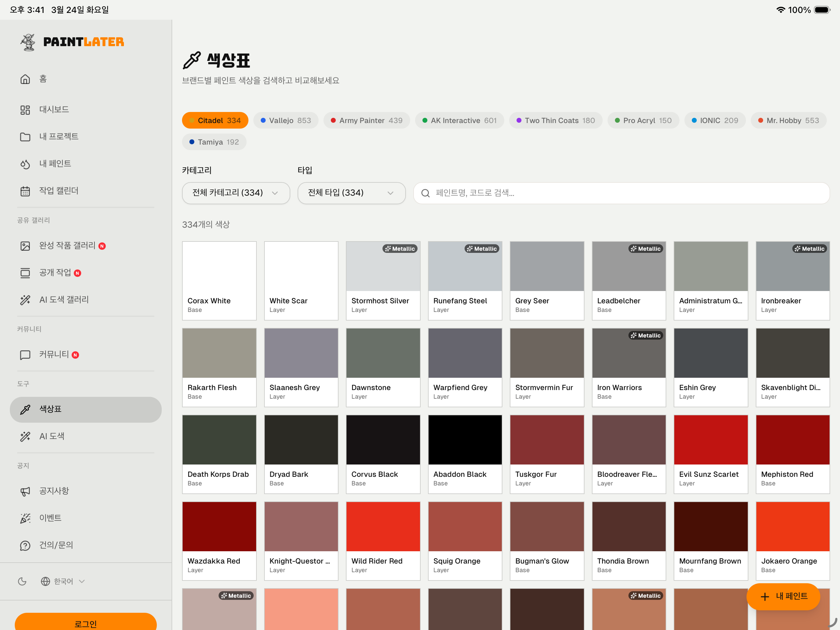Click the magnifier icon in search field
Screen dimensions: 840x630
click(425, 193)
